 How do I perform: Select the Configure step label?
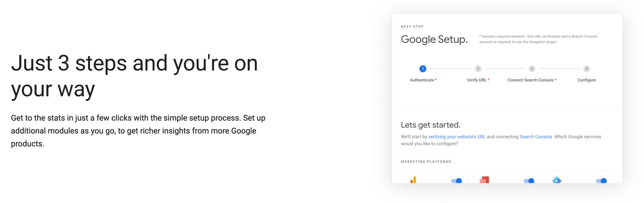(x=587, y=80)
